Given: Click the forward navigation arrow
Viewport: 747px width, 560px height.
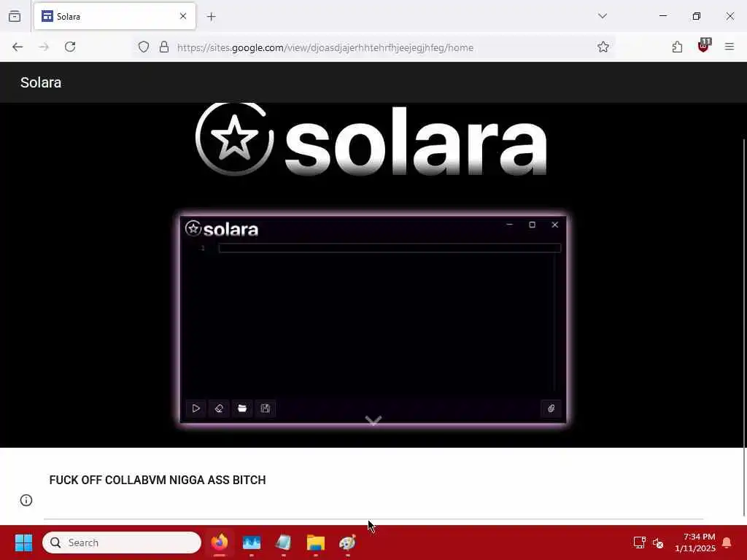Looking at the screenshot, I should [44, 47].
